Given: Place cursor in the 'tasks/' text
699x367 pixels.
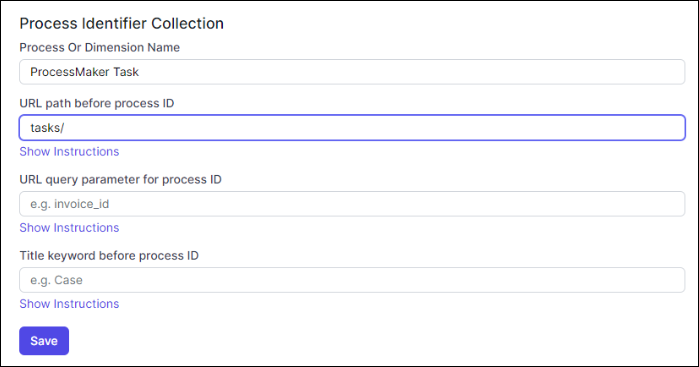Looking at the screenshot, I should [47, 128].
